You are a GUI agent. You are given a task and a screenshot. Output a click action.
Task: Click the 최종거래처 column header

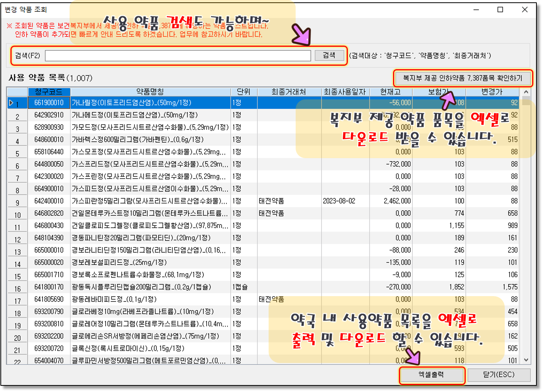tap(289, 92)
